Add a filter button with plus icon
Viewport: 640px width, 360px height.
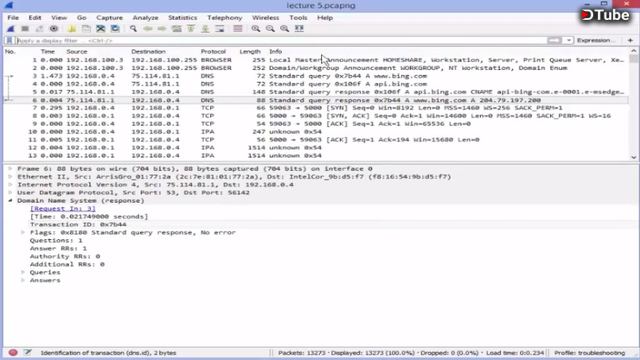tap(630, 40)
